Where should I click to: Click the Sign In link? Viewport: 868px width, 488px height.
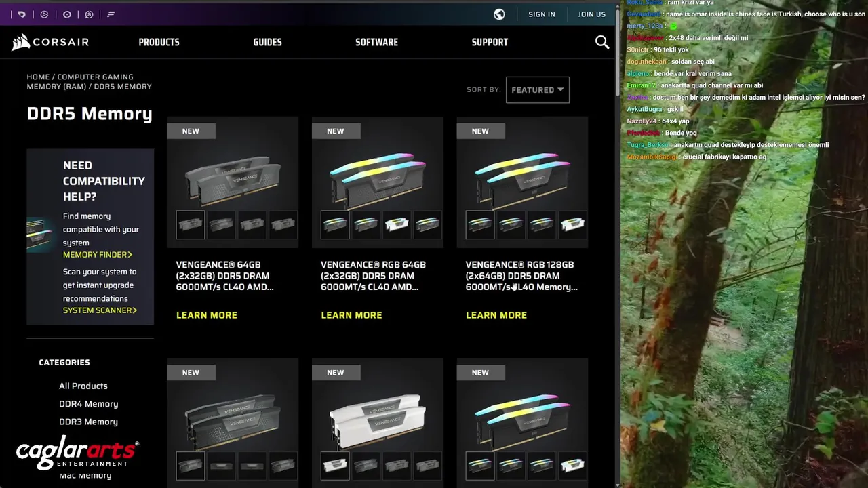[542, 14]
